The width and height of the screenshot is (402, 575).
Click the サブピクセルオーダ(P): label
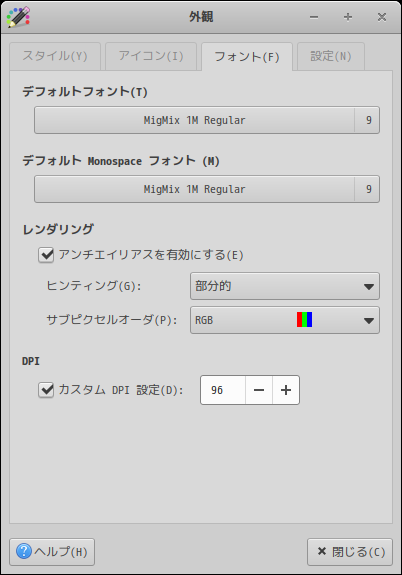point(112,320)
